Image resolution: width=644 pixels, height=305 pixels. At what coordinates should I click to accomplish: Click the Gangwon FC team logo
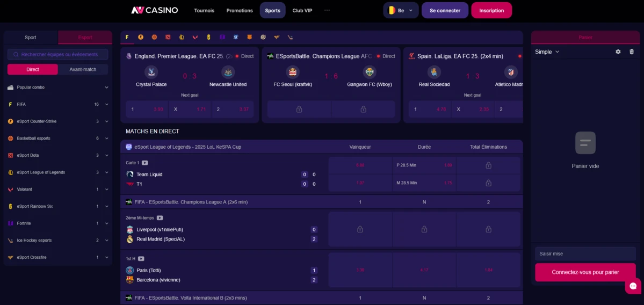coord(370,72)
